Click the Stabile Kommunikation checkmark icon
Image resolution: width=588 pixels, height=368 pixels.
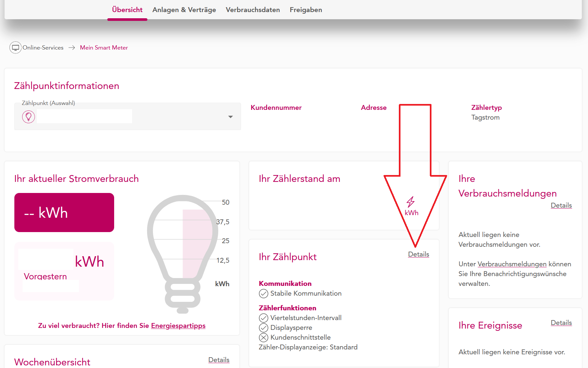click(263, 294)
